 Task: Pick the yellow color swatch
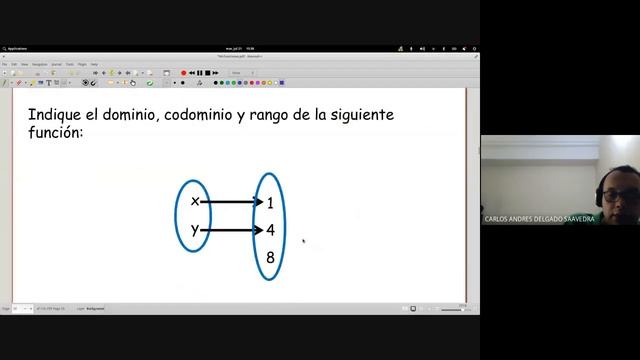pos(270,83)
